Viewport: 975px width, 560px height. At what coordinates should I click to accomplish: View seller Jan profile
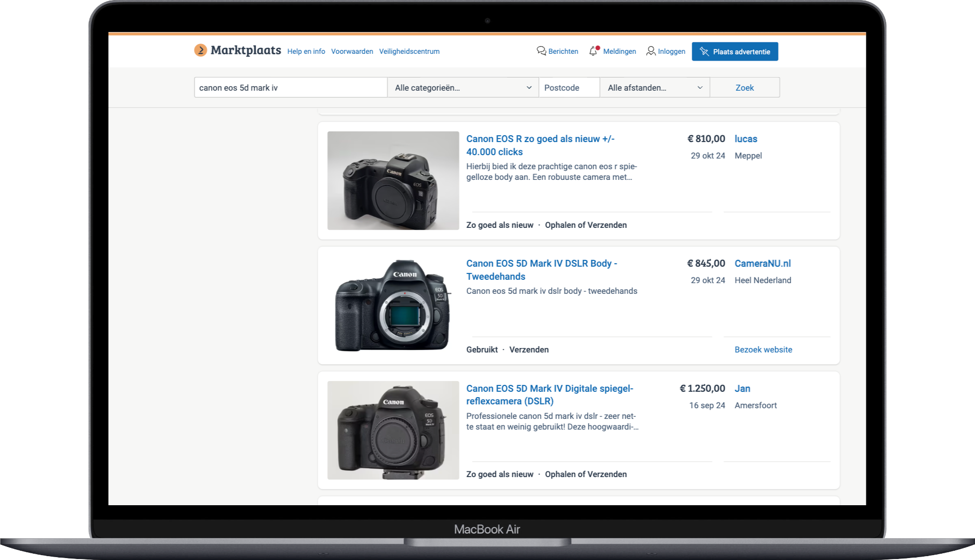742,389
